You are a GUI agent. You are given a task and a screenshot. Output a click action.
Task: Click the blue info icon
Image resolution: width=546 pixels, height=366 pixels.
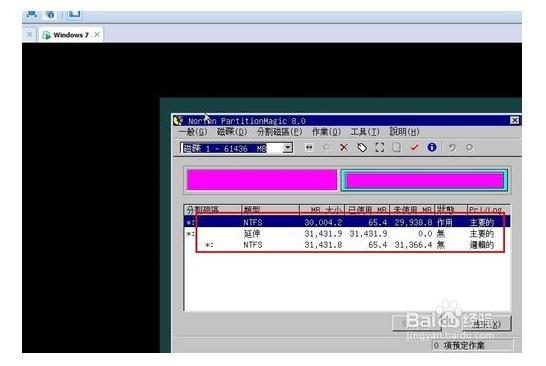click(432, 147)
